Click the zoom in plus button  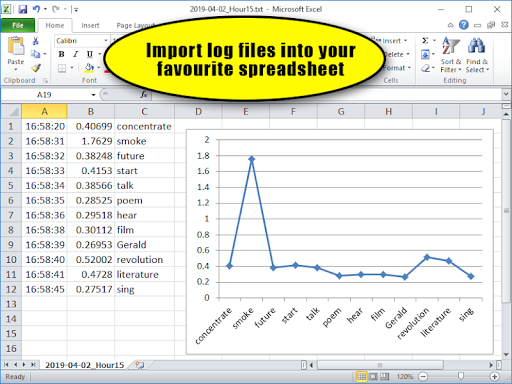495,377
